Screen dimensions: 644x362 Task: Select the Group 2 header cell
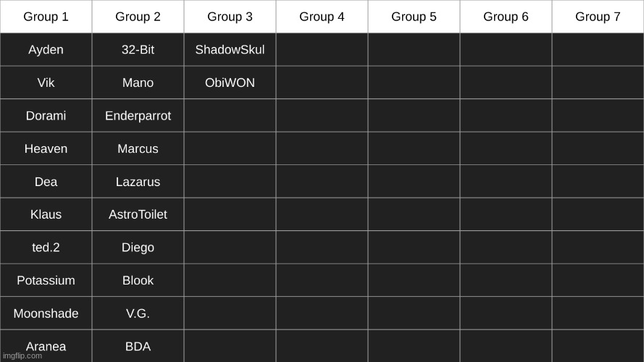point(138,17)
